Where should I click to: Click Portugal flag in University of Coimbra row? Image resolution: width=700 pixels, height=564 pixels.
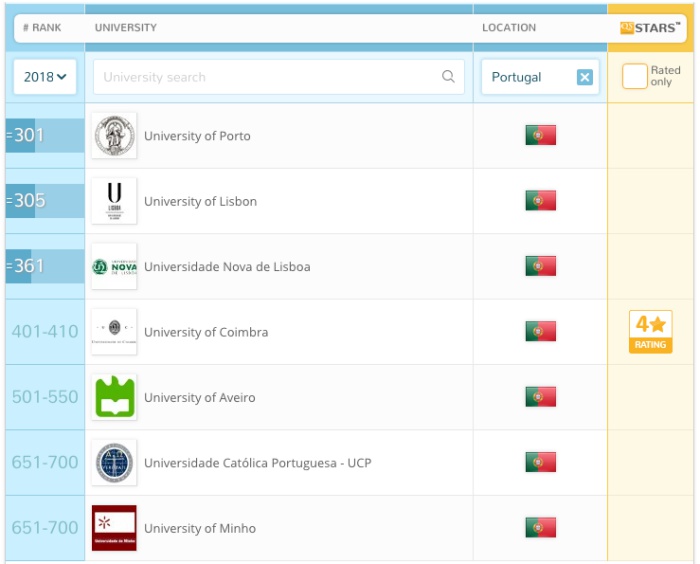point(541,331)
